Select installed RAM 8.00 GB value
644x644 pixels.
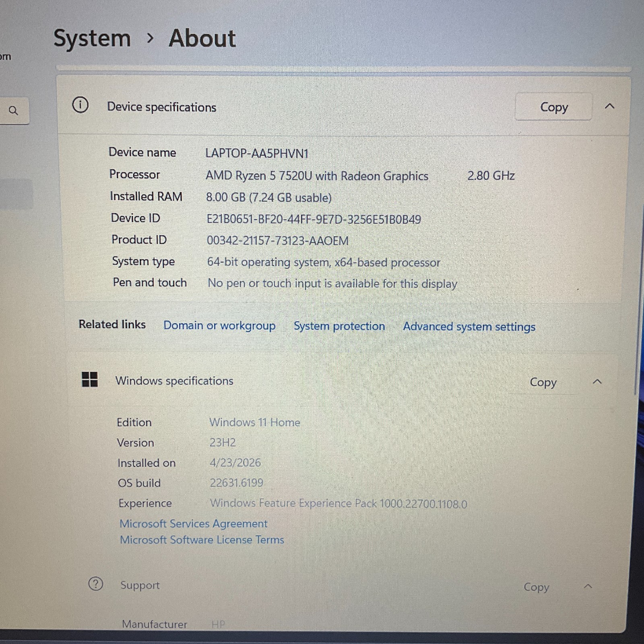269,197
